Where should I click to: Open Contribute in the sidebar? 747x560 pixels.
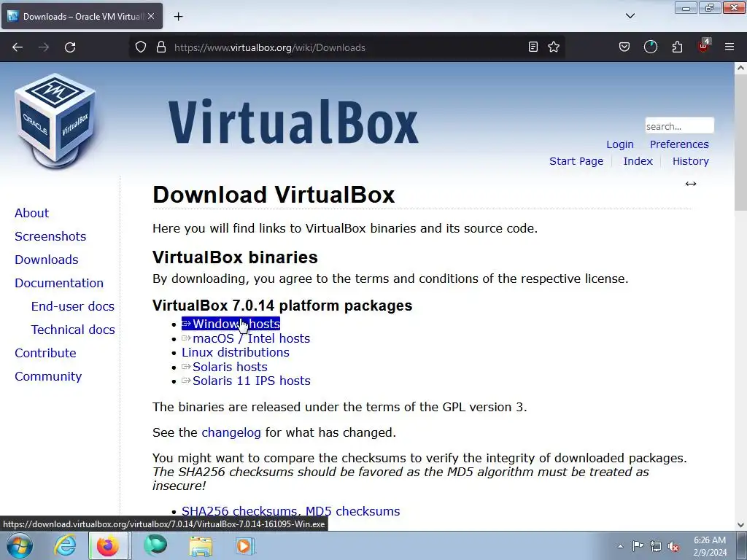click(45, 353)
